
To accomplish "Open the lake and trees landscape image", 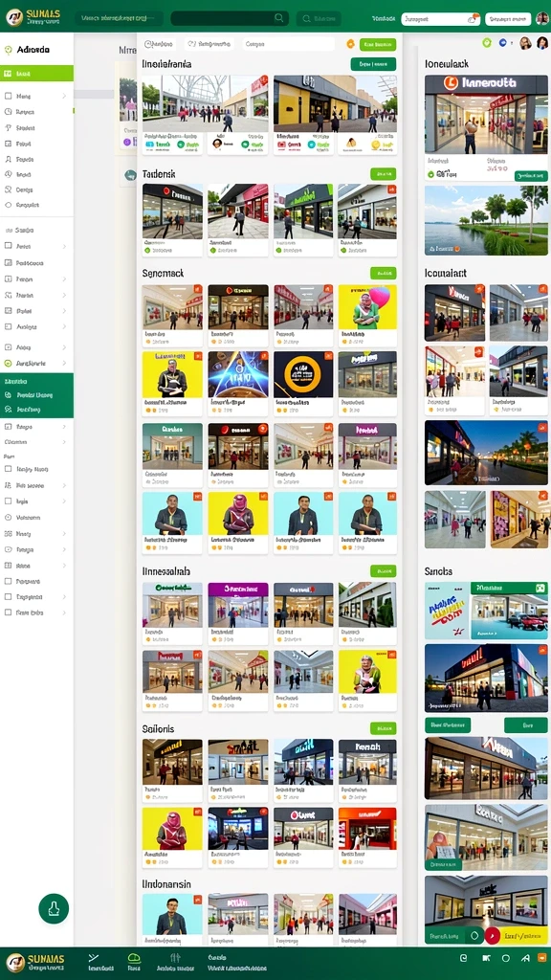I will [486, 220].
